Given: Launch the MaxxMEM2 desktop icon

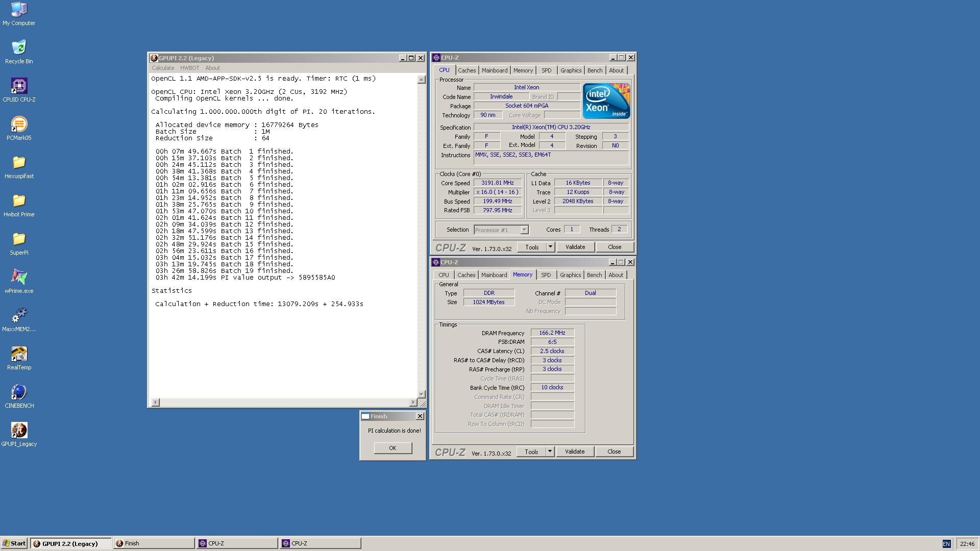Looking at the screenshot, I should click(19, 319).
